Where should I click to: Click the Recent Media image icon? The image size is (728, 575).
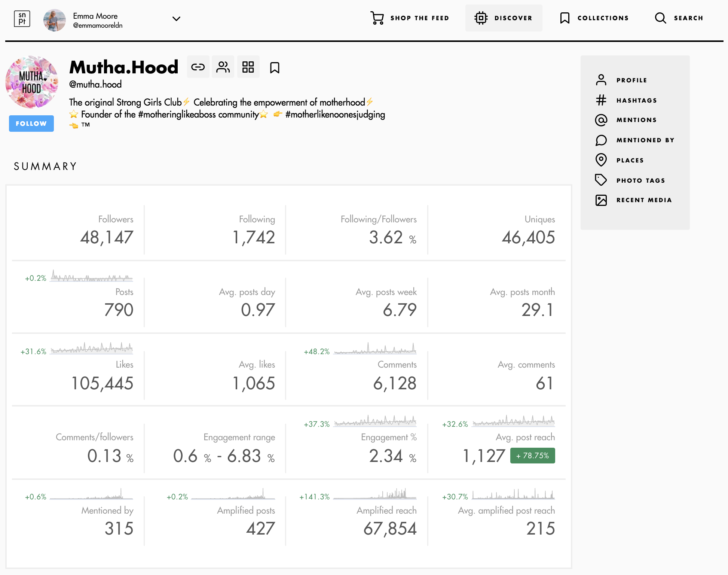601,200
